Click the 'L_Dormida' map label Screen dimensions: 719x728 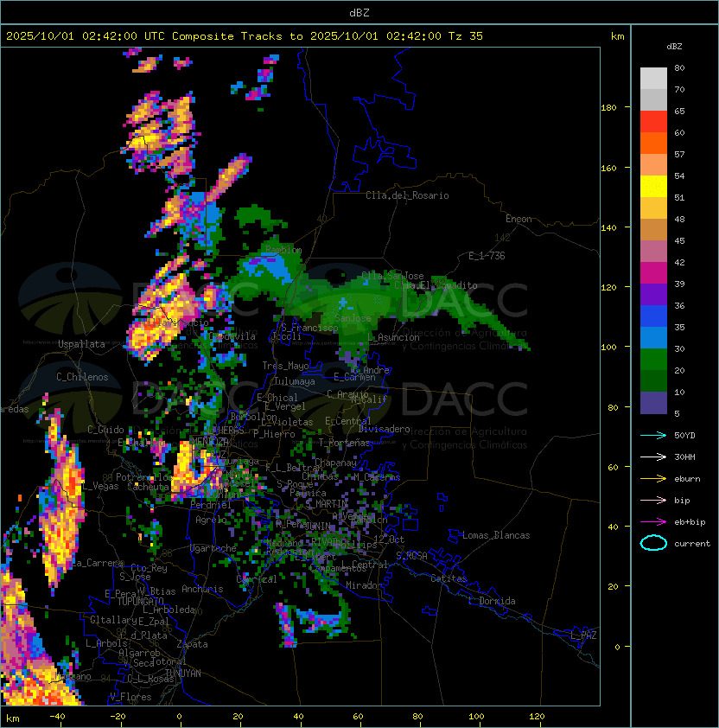492,601
